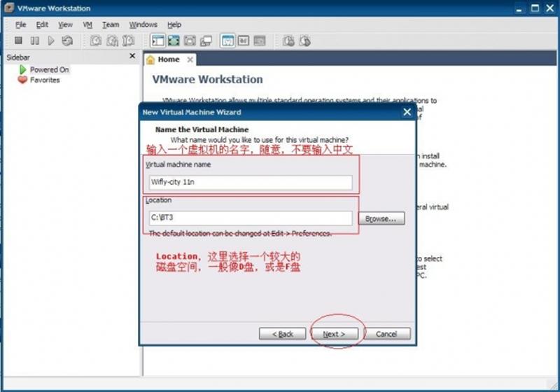Click the last replay clock icon
This screenshot has width=560, height=392.
pos(304,41)
